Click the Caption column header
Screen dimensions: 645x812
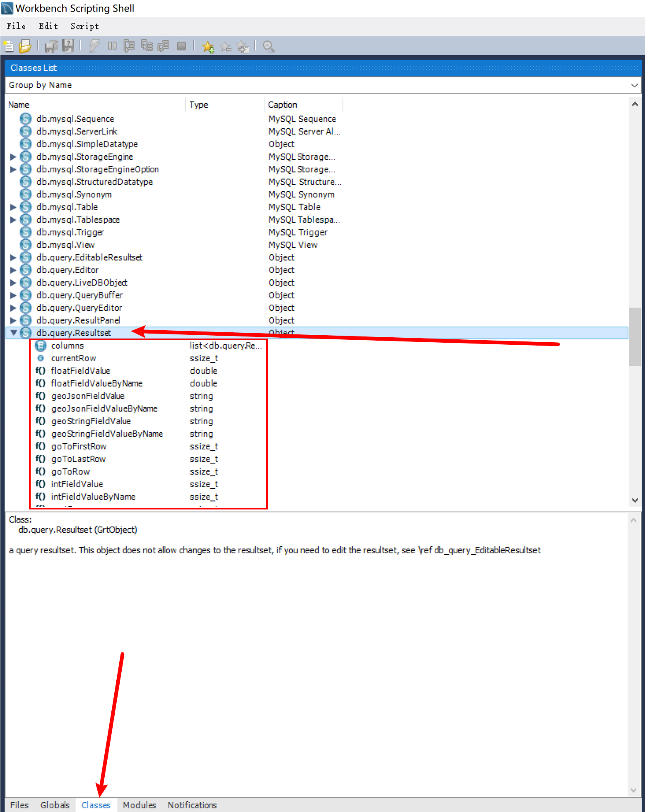[282, 105]
